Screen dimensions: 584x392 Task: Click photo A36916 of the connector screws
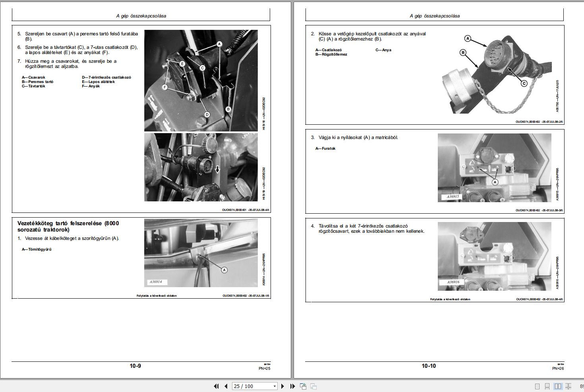[x=494, y=256]
